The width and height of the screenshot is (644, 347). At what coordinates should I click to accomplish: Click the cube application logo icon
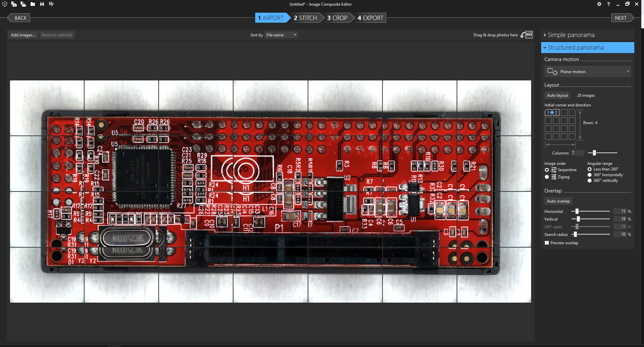click(x=5, y=4)
